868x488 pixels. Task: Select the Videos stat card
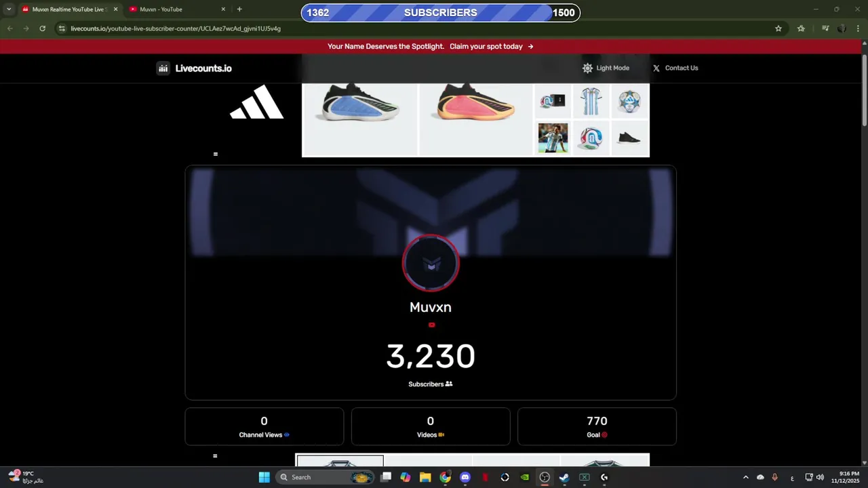coord(431,426)
